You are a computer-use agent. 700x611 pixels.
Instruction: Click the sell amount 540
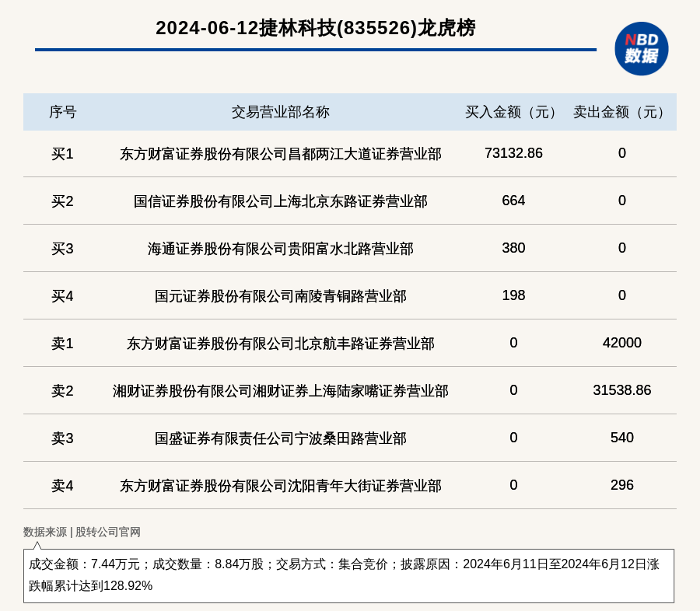622,437
